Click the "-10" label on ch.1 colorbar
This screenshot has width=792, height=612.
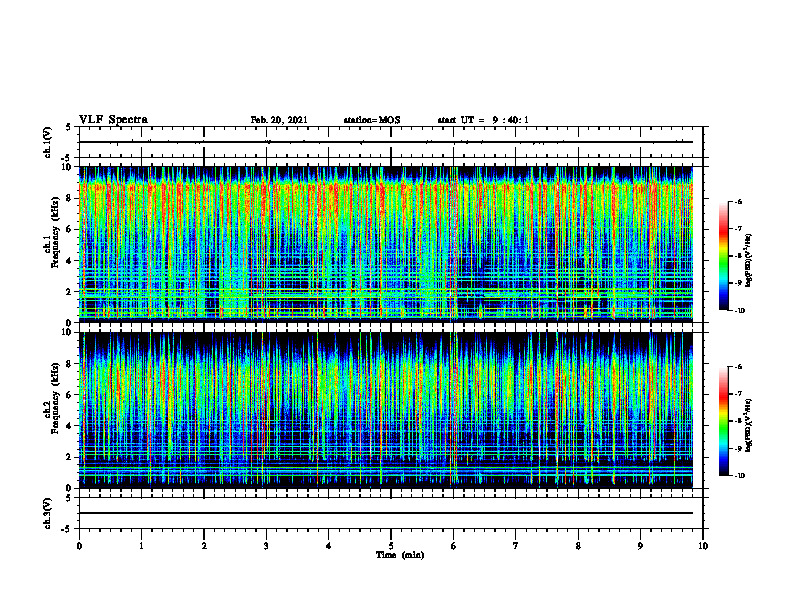(x=739, y=310)
